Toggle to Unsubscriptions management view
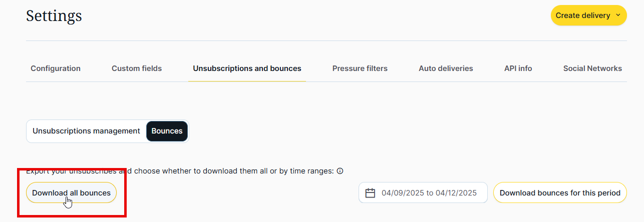This screenshot has width=644, height=222. (86, 131)
